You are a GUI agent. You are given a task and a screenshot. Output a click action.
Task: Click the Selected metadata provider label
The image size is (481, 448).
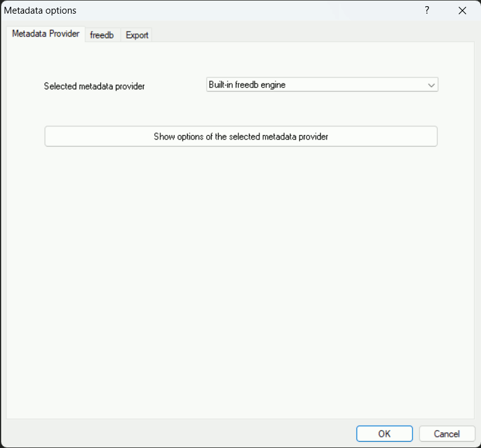[x=94, y=87]
